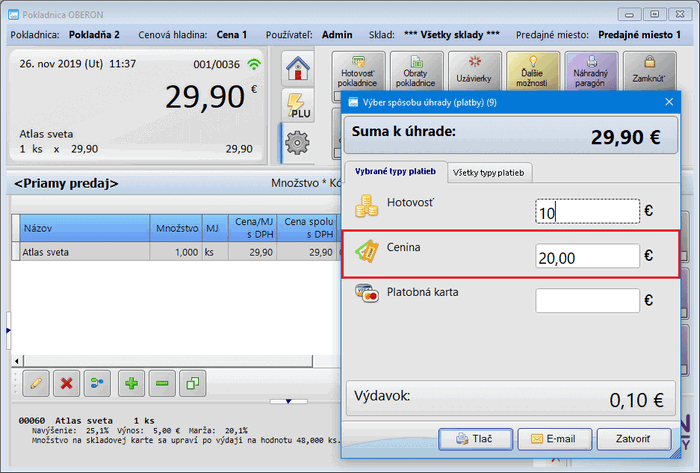Click the duplicate item icon
Screen dimensions: 700x473
coord(195,382)
